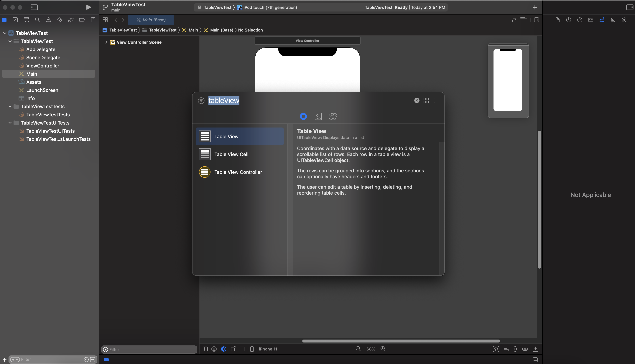Collapse the TableViewTestUITests group

pos(10,123)
